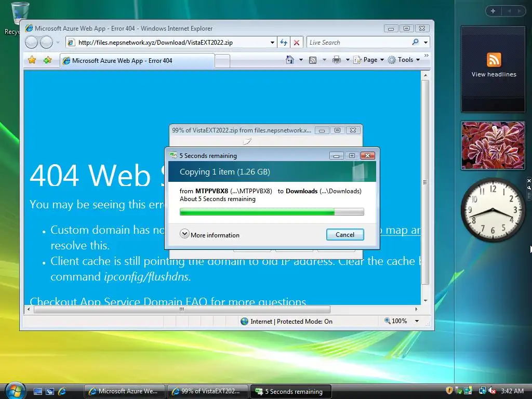Click the network connection tray icon
Viewport: 532px width, 399px height.
point(482,391)
